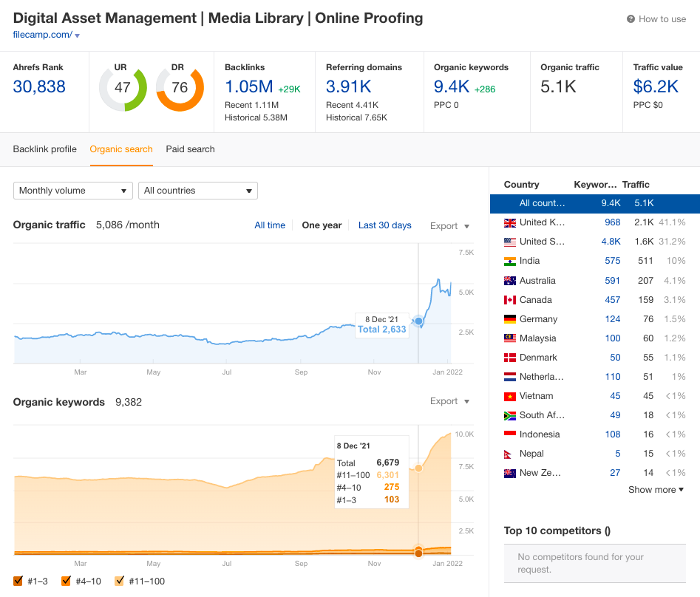
Task: Open the All countries dropdown
Action: coord(198,191)
